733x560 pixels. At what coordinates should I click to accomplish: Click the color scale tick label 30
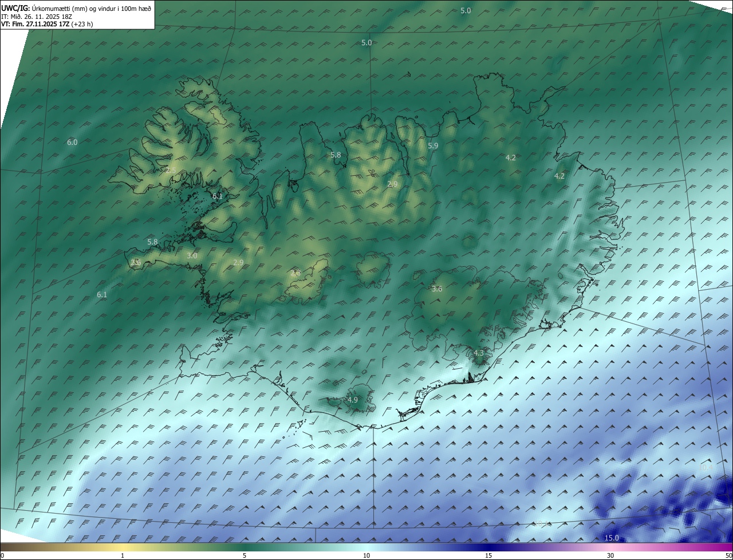pos(610,555)
